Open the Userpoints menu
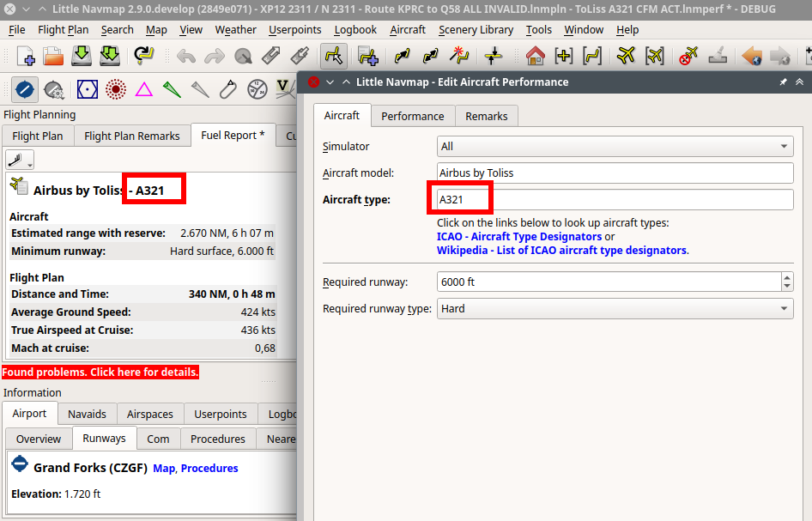This screenshot has width=812, height=521. [294, 29]
